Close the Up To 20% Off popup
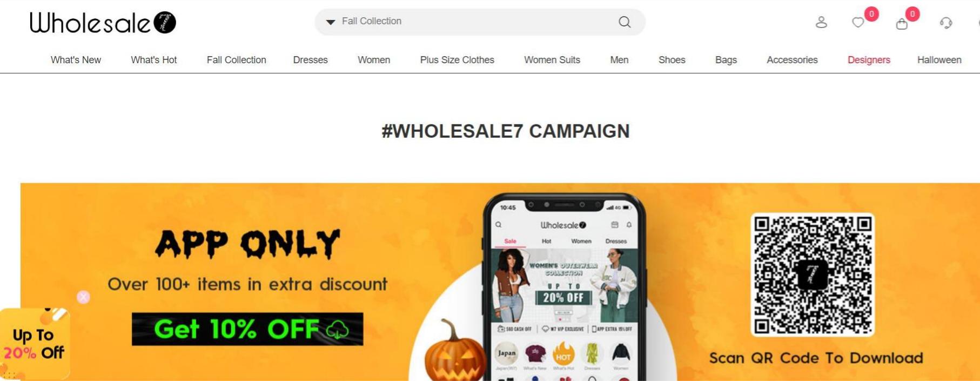This screenshot has width=980, height=381. pos(83,297)
